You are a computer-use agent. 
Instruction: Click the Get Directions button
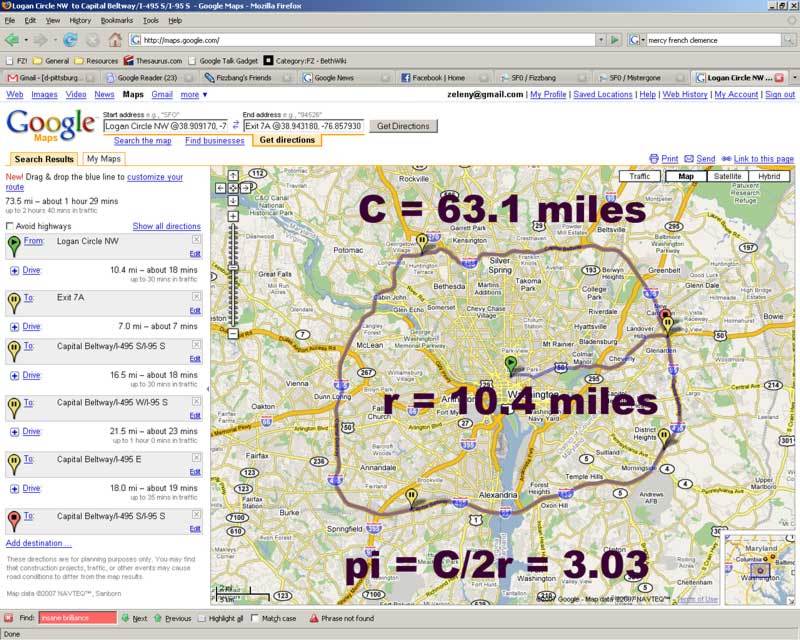[404, 126]
